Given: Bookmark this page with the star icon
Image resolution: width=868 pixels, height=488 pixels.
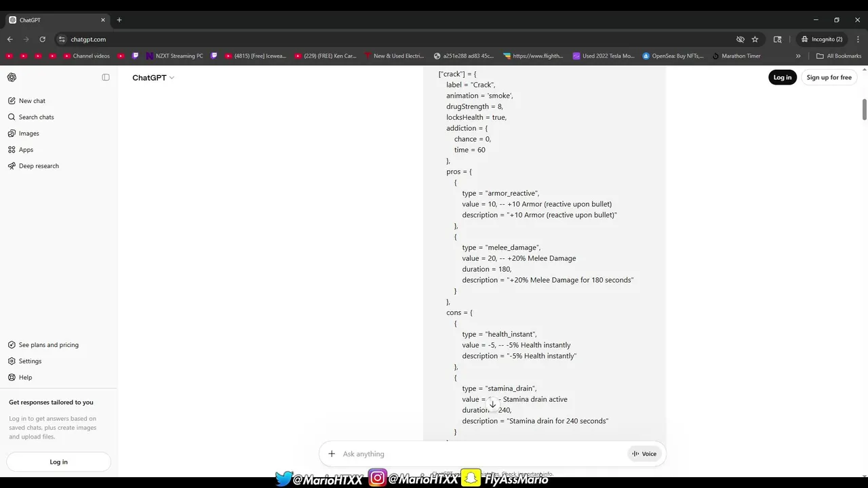Looking at the screenshot, I should point(755,39).
